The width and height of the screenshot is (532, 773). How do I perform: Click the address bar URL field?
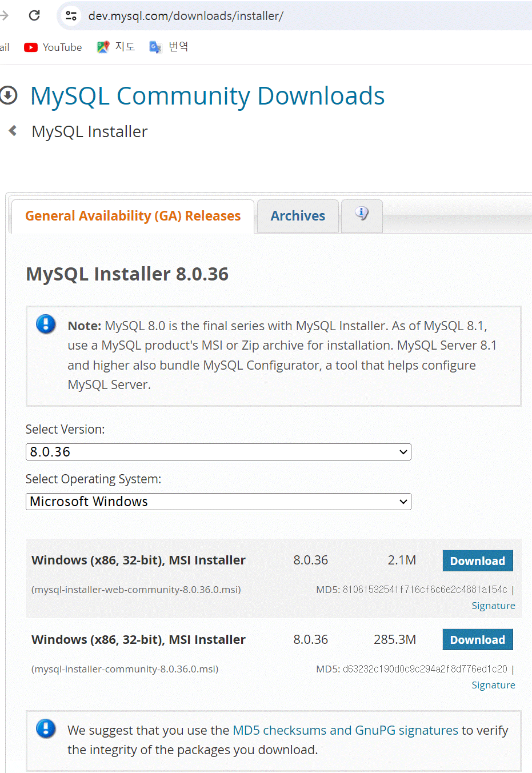pyautogui.click(x=186, y=16)
